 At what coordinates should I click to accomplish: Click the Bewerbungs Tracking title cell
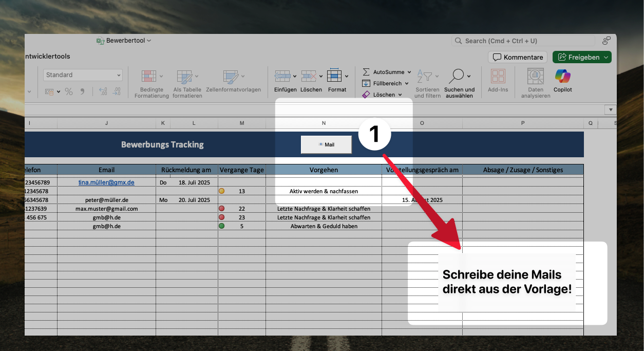coord(162,144)
